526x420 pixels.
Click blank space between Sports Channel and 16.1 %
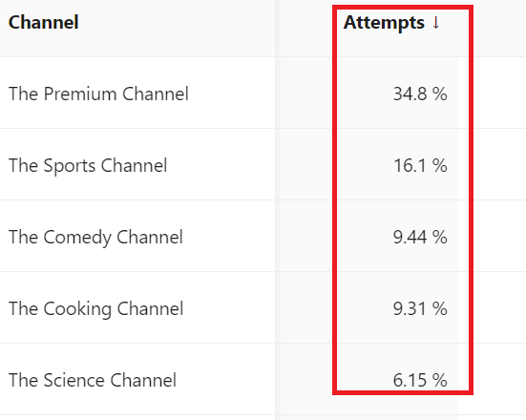coord(280,165)
